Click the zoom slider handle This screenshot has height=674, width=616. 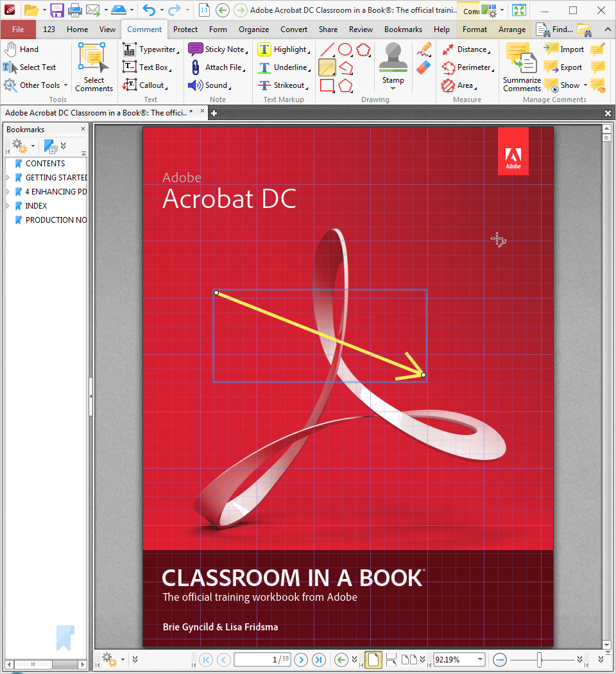tap(540, 659)
